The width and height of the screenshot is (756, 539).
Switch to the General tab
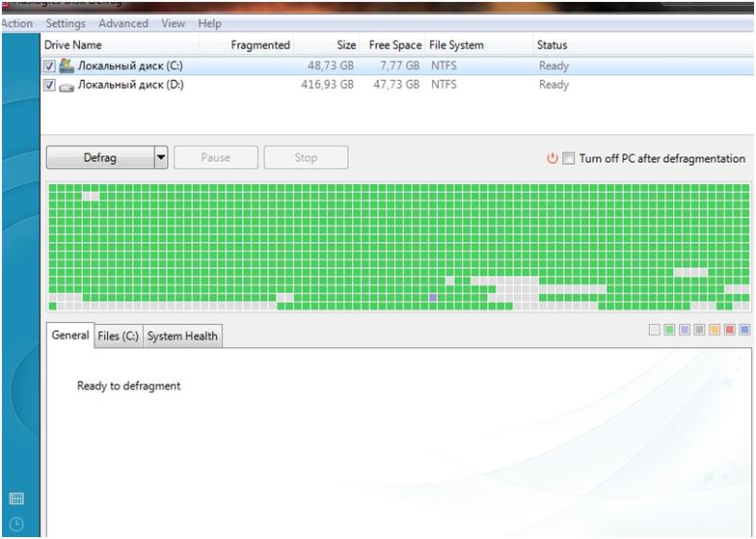(70, 336)
